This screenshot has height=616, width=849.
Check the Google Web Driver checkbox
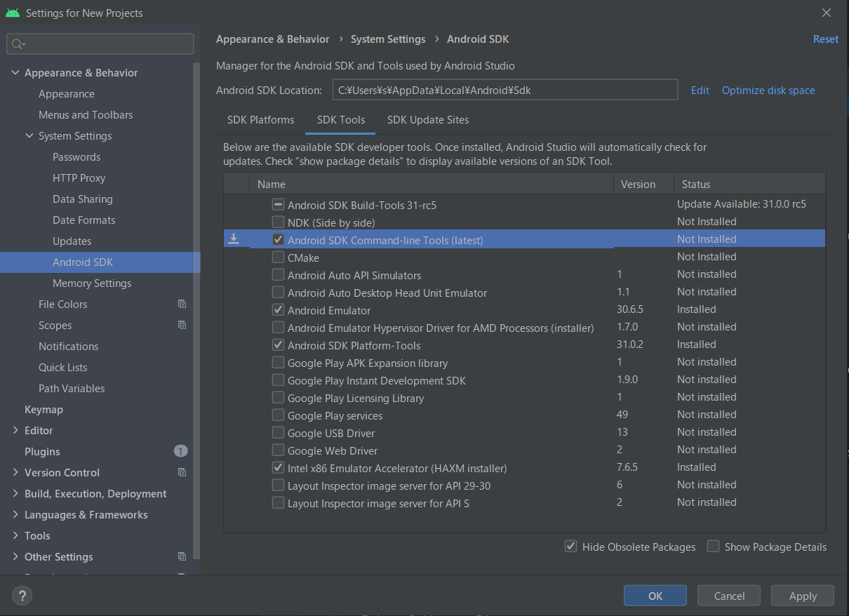pyautogui.click(x=279, y=450)
